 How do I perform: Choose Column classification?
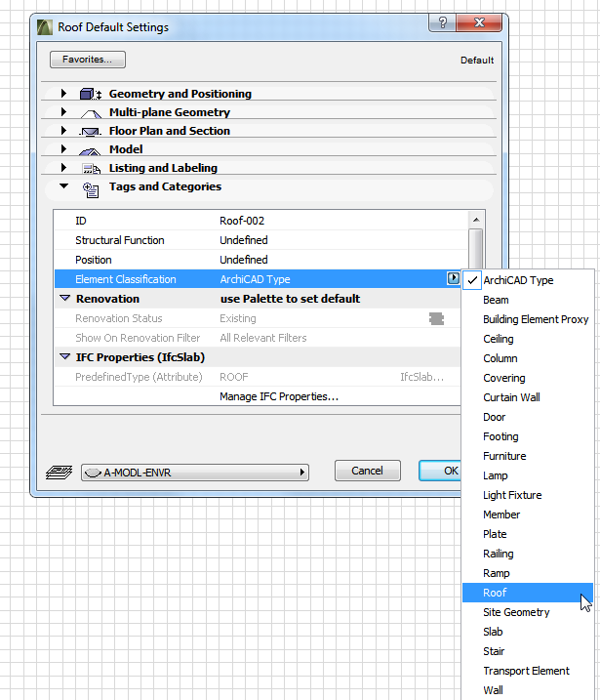click(528, 358)
